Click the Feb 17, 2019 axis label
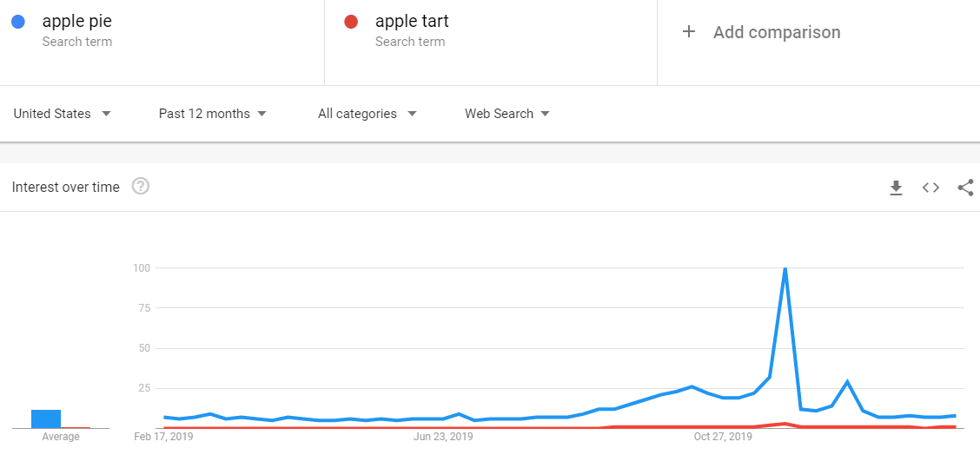The image size is (980, 468). click(x=163, y=437)
